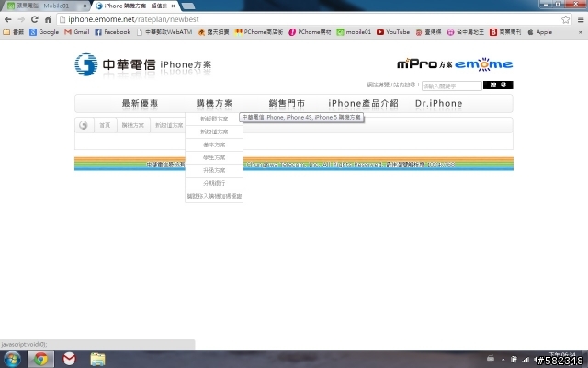Image resolution: width=588 pixels, height=368 pixels.
Task: Click the 首頁 breadcrumb link
Action: click(x=105, y=125)
